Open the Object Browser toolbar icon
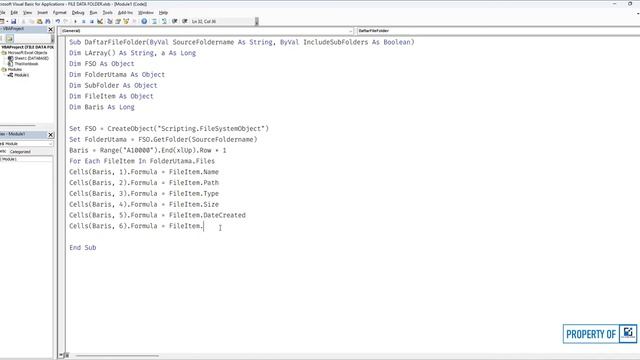 tap(126, 21)
